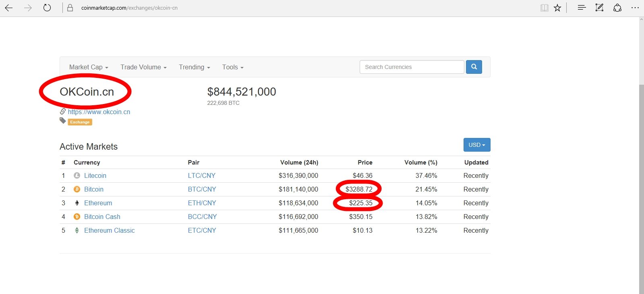Click the Bitcoin Cash coin icon
644x294 pixels.
[x=77, y=217]
